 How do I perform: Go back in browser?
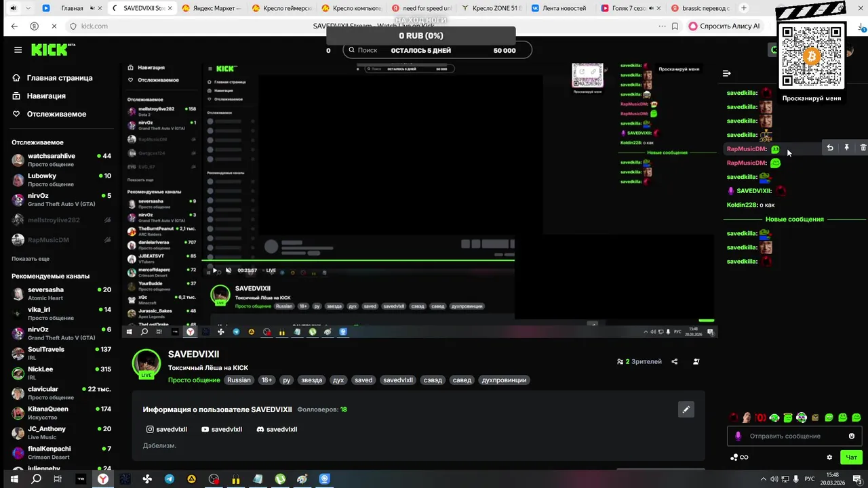tap(14, 26)
